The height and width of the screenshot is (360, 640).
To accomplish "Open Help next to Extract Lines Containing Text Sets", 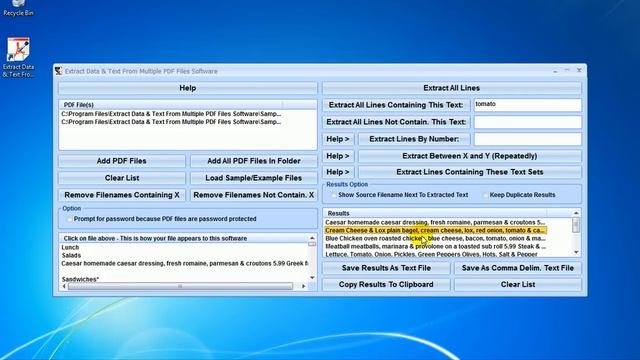I will [338, 172].
